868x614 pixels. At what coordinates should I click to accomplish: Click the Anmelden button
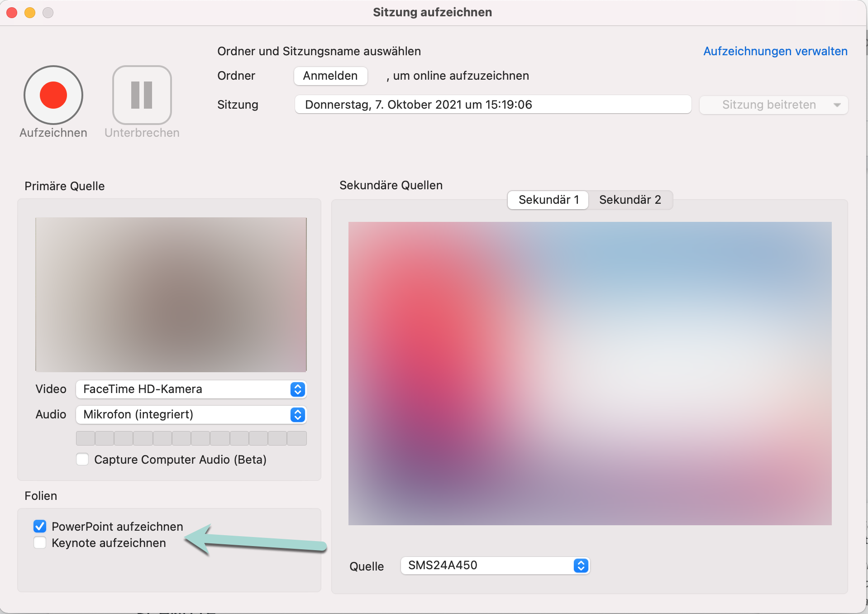[x=330, y=76]
